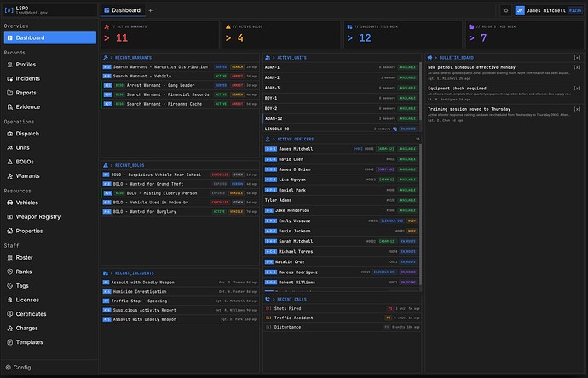Select Dashboard in the Overview sidebar

[50, 37]
